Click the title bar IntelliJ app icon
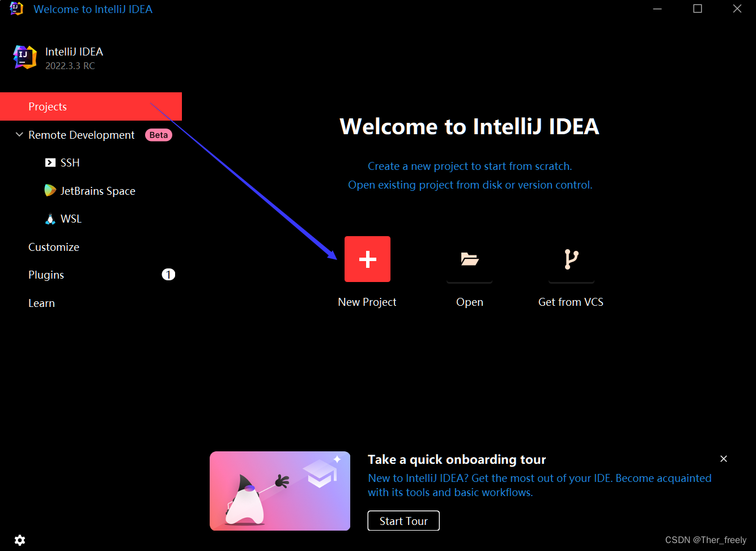 pyautogui.click(x=16, y=9)
